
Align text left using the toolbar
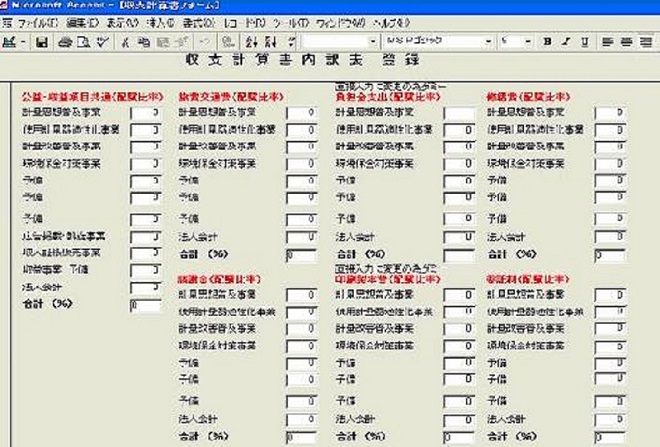click(609, 42)
